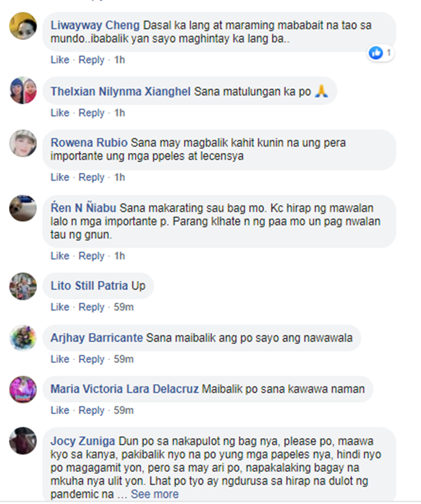
Task: Click Maria Victoria Lara Delacruz's avatar
Action: pyautogui.click(x=23, y=389)
